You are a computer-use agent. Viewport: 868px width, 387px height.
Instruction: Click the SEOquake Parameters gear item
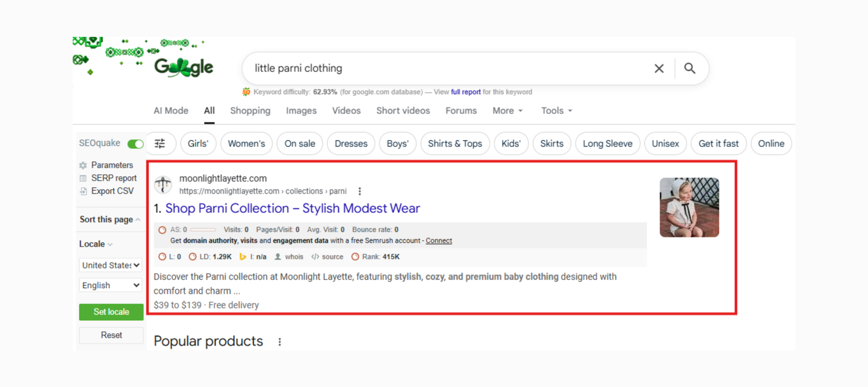pos(106,165)
